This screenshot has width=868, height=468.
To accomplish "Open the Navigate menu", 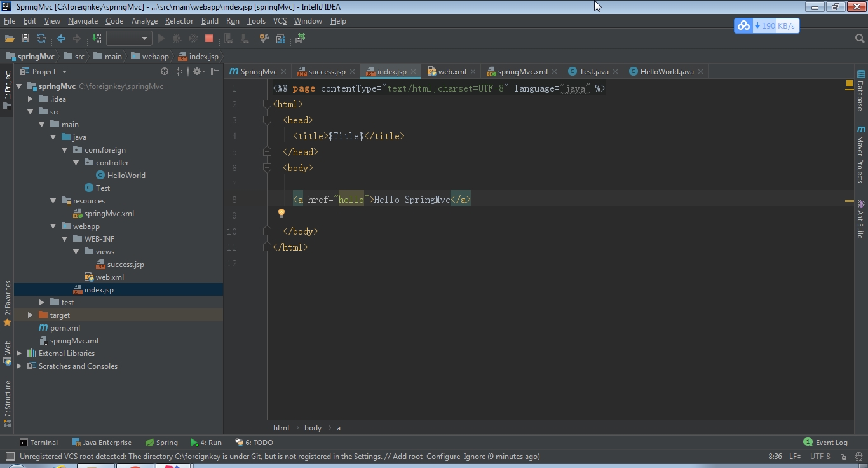I will pos(83,21).
